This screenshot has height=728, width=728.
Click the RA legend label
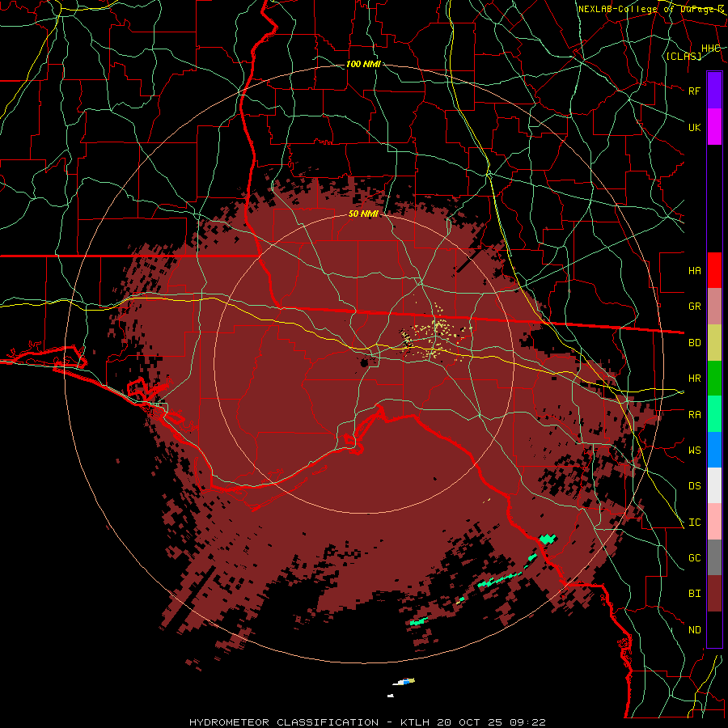click(694, 415)
